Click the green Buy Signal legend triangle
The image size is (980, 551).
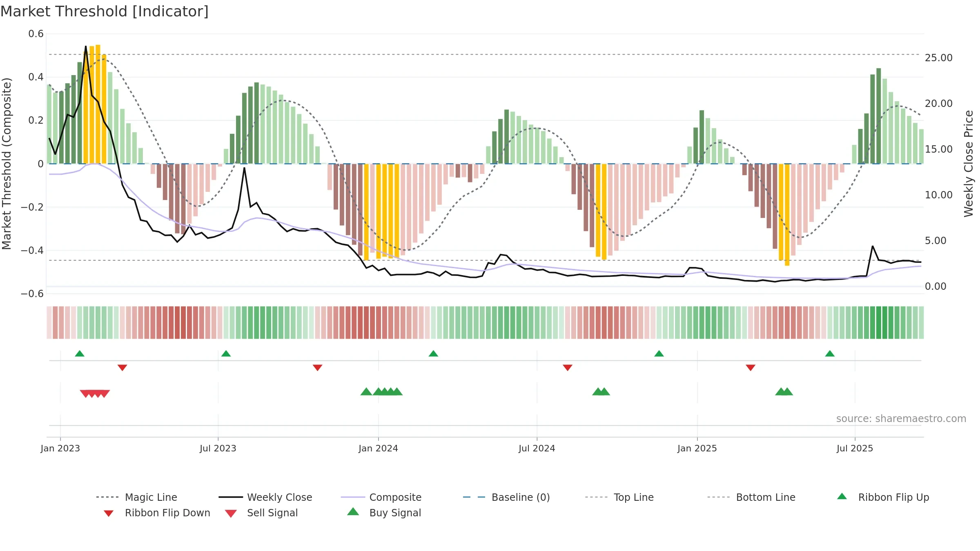pyautogui.click(x=353, y=511)
